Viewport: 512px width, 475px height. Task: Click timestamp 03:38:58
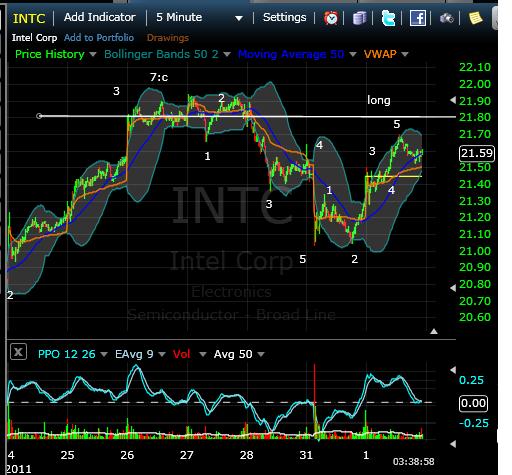click(x=413, y=462)
